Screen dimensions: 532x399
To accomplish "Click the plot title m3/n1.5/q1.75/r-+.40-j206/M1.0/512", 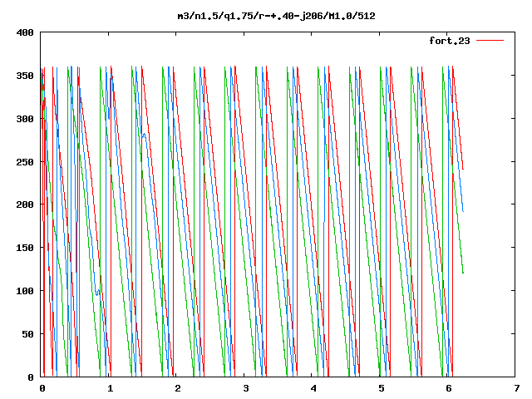I will [277, 16].
